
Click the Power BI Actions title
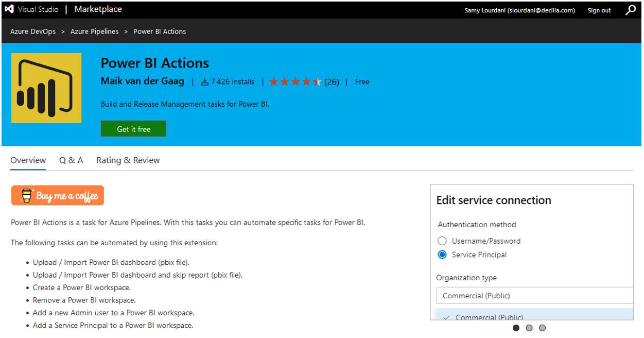(x=155, y=63)
